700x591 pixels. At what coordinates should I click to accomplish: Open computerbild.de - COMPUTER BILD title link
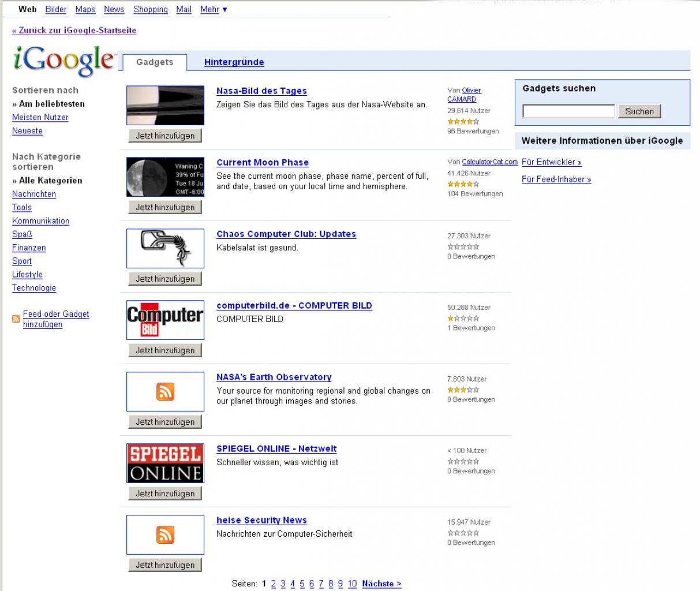[294, 305]
